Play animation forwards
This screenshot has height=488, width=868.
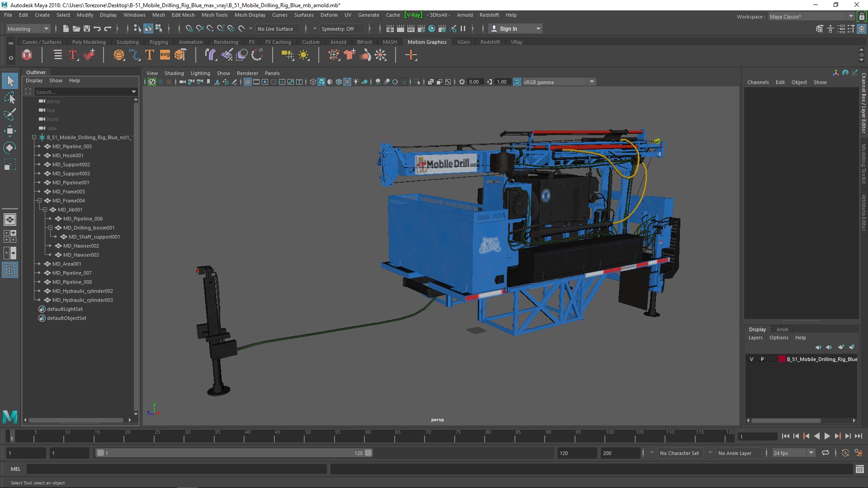[827, 436]
